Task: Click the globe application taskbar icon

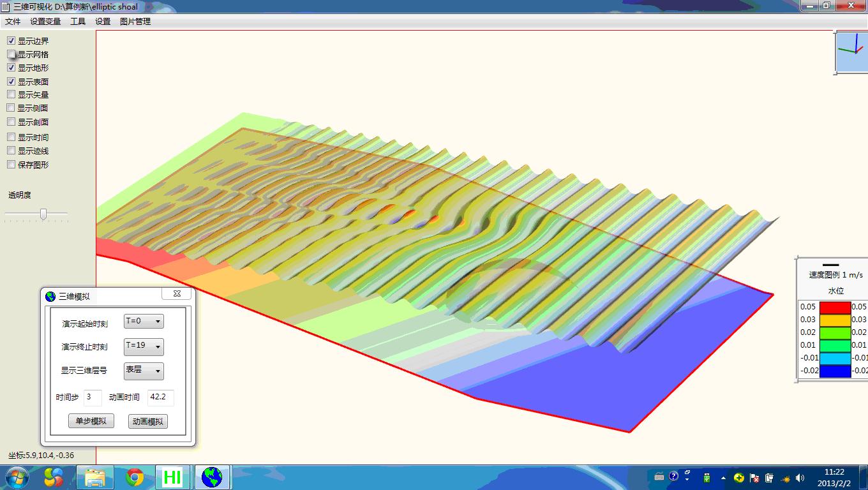Action: point(212,477)
